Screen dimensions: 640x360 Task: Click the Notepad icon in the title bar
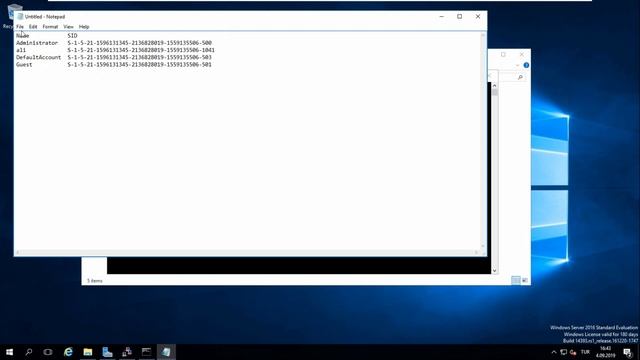click(20, 16)
